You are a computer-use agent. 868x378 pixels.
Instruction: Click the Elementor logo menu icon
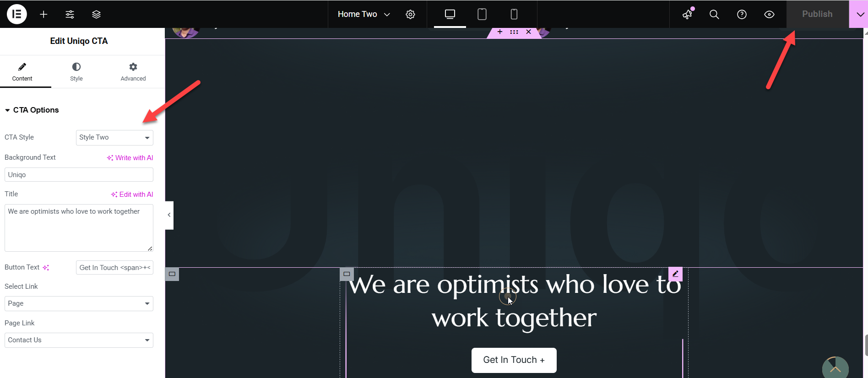click(x=17, y=14)
